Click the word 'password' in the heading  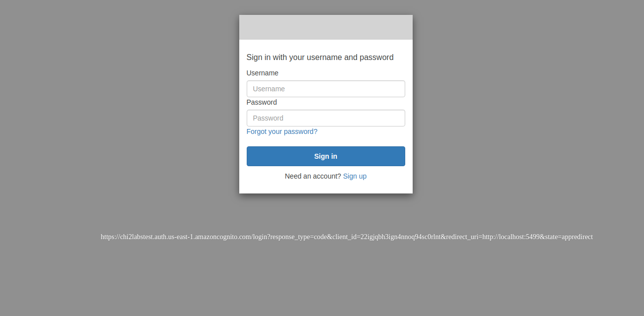click(x=376, y=57)
